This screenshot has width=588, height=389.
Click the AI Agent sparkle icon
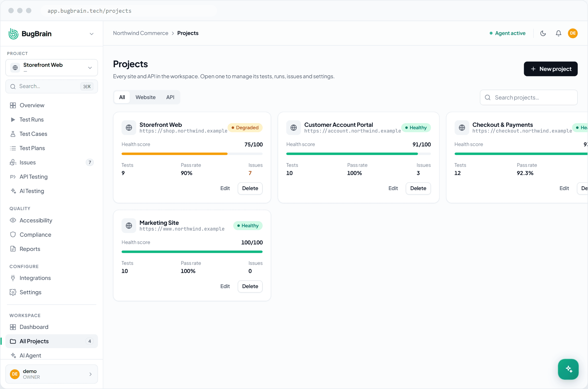(13, 355)
